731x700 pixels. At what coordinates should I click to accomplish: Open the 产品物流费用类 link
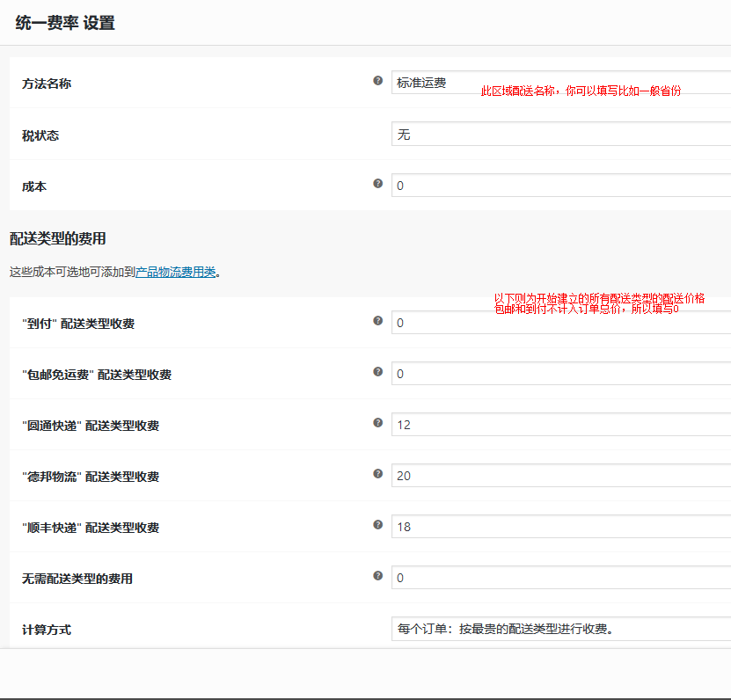pyautogui.click(x=176, y=271)
